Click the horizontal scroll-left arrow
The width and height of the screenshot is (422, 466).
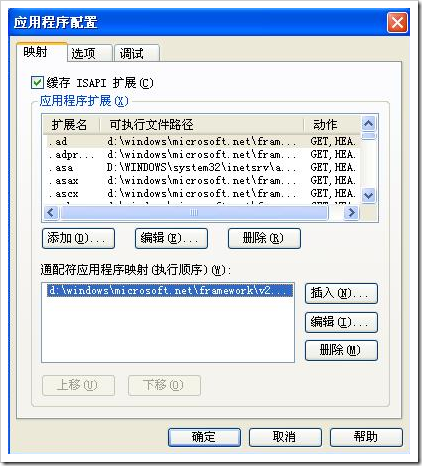(51, 212)
